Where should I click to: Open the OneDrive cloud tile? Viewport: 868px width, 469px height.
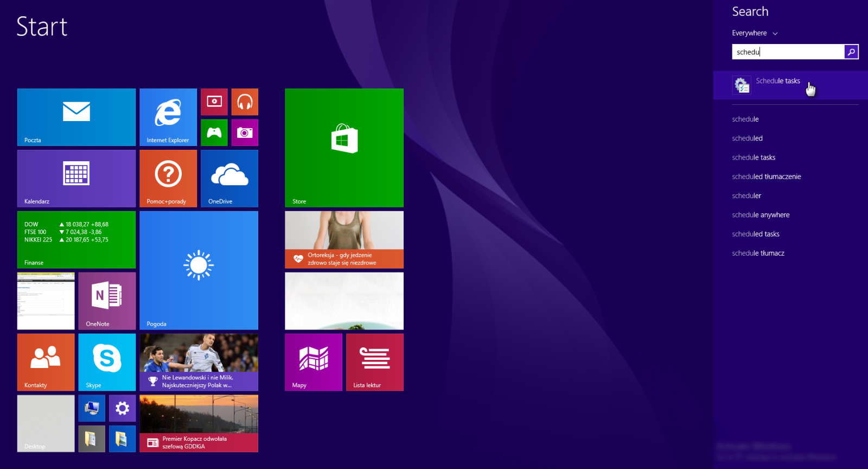click(229, 179)
